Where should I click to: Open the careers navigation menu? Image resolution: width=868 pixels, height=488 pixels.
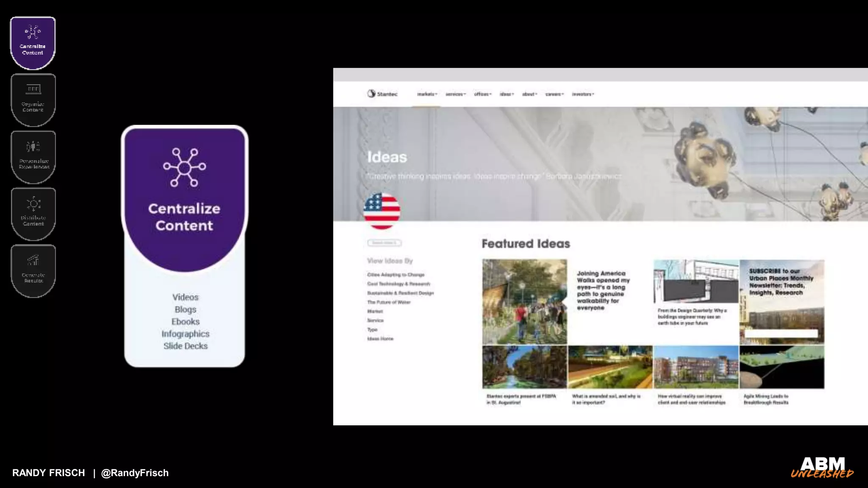(554, 94)
